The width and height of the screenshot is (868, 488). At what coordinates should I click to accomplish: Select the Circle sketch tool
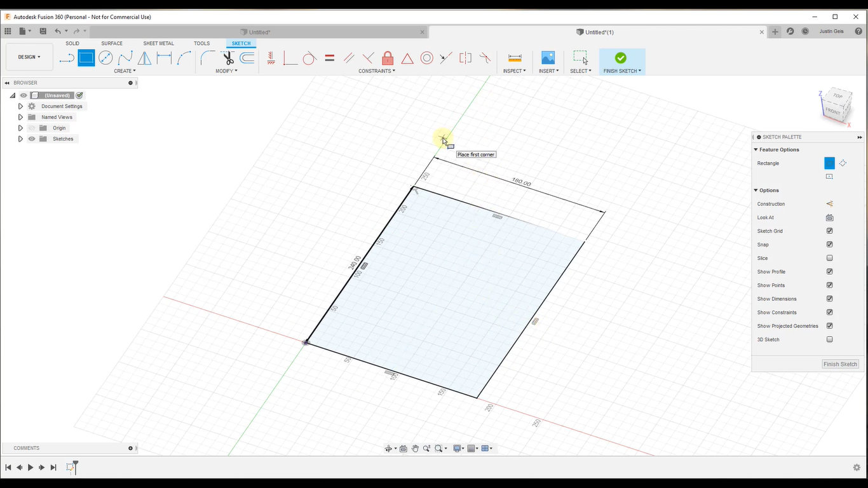(105, 58)
